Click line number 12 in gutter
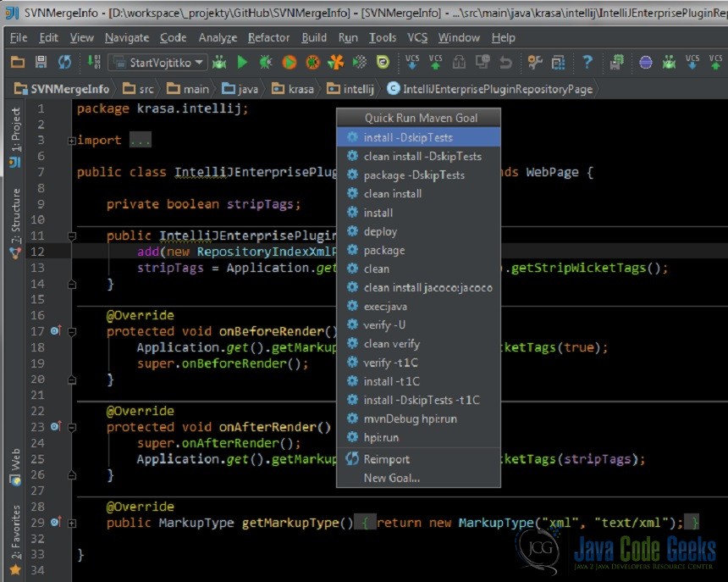This screenshot has width=728, height=582. tap(37, 252)
